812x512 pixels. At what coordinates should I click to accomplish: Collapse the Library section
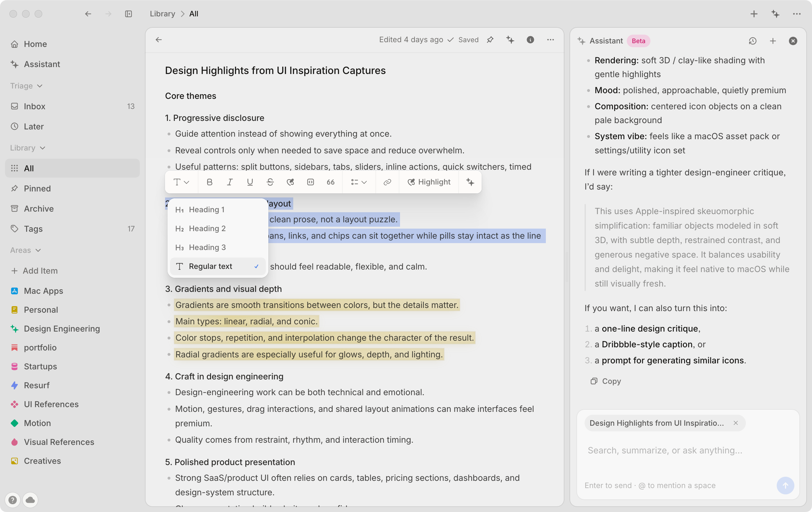pos(28,148)
